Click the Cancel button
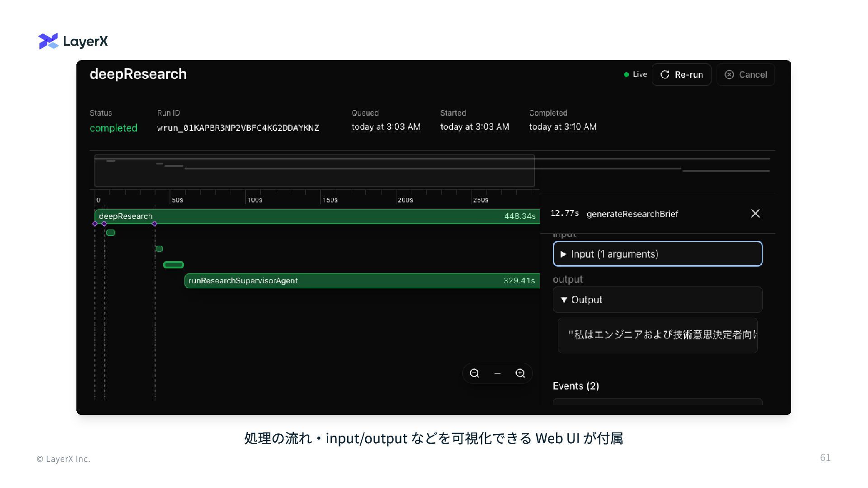This screenshot has height=488, width=868. [745, 75]
